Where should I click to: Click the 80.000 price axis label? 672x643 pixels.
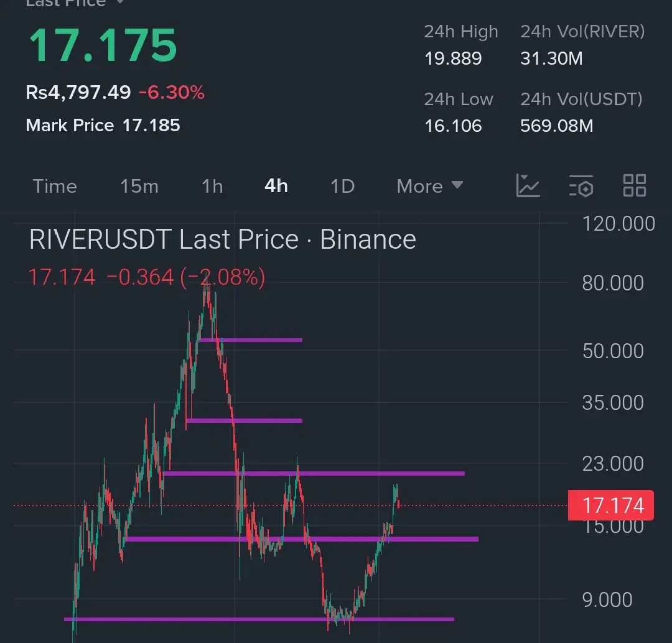tap(613, 283)
